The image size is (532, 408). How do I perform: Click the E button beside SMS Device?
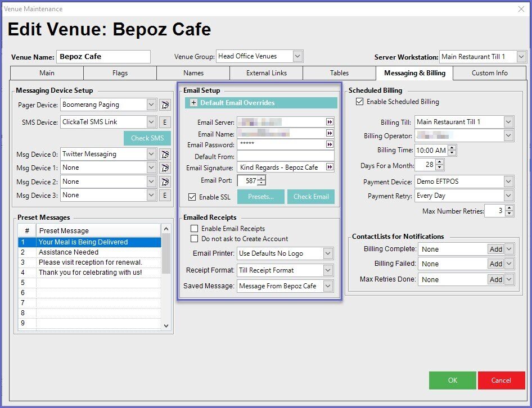165,122
